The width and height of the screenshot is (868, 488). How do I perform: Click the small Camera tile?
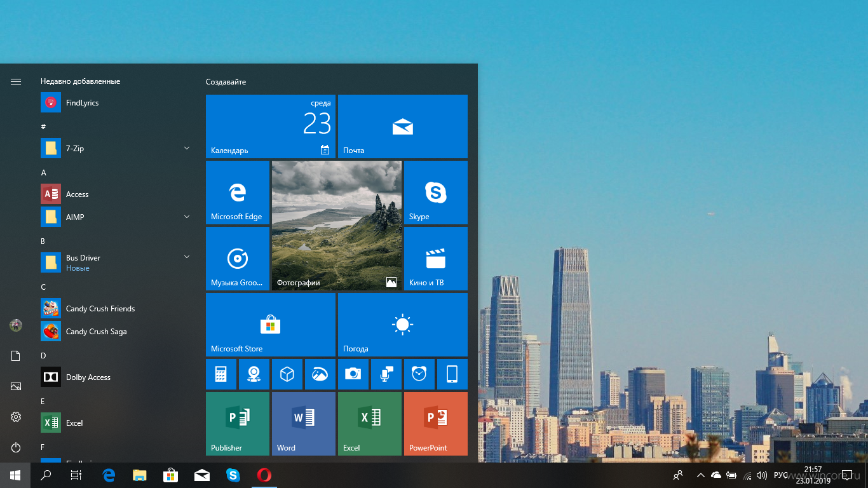click(x=353, y=374)
